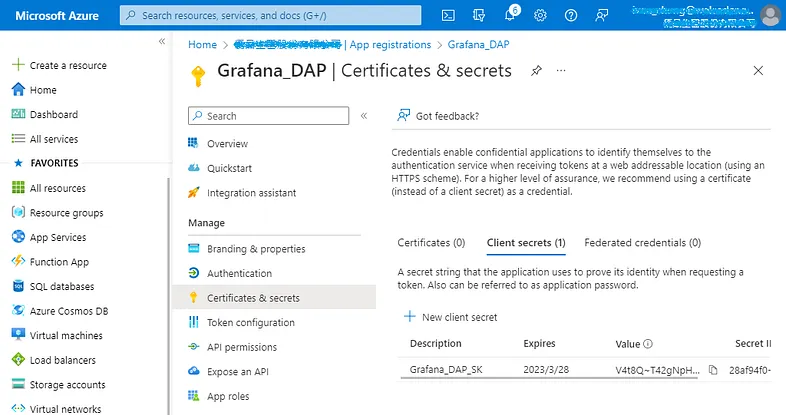The image size is (786, 415).
Task: Click the Load balancers diamond icon
Action: point(18,359)
